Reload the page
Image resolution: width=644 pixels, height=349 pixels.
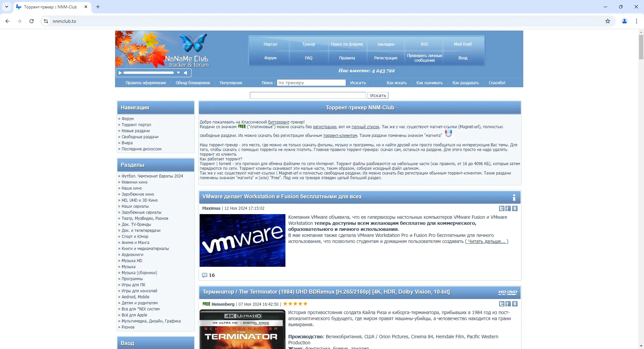coord(32,21)
